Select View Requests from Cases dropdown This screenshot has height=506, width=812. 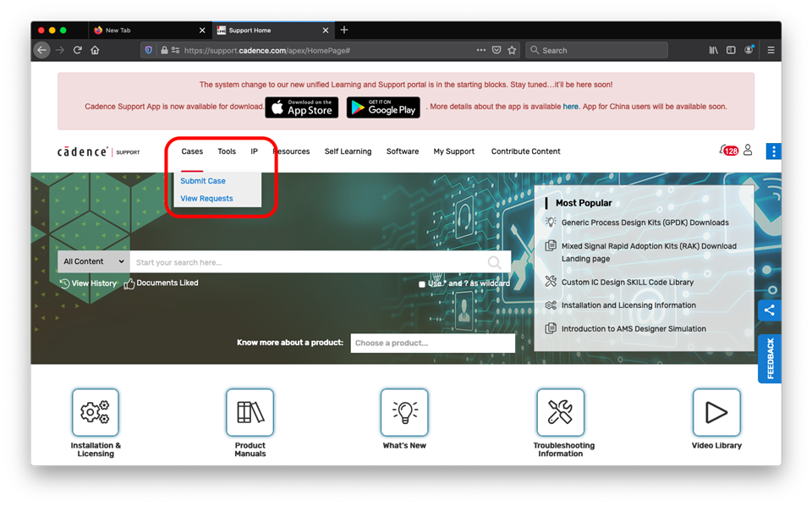tap(206, 198)
